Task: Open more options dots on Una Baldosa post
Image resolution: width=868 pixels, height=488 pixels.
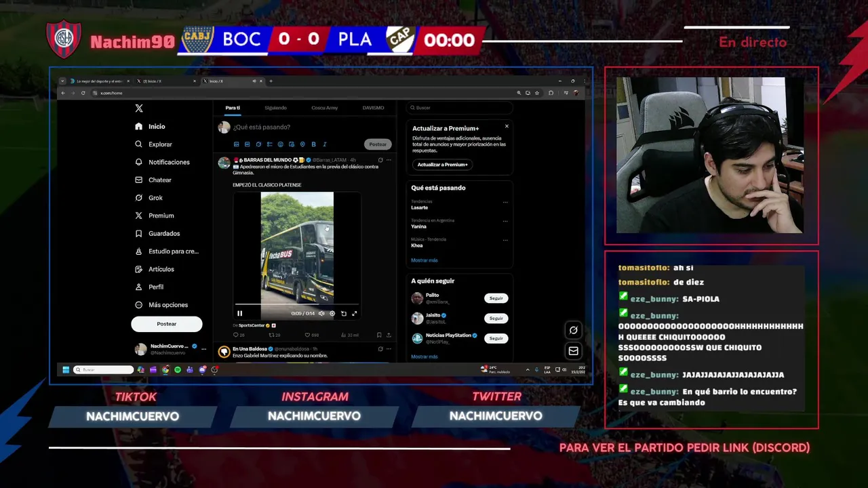Action: click(389, 349)
